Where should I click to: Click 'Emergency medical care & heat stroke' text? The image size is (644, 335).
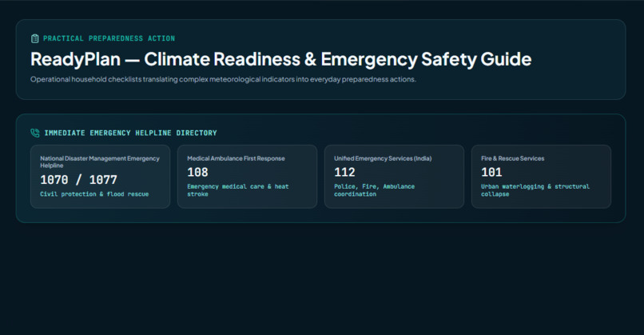[x=238, y=190]
